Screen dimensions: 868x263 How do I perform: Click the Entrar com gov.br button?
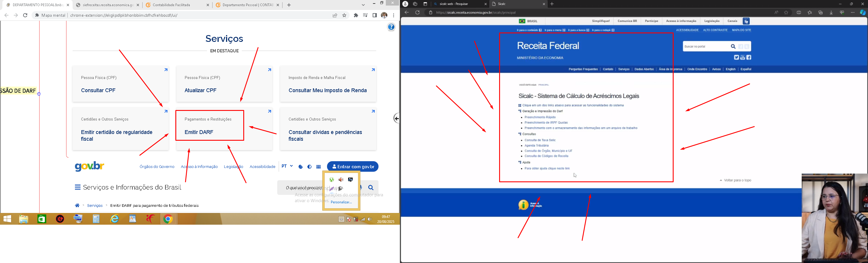click(353, 167)
